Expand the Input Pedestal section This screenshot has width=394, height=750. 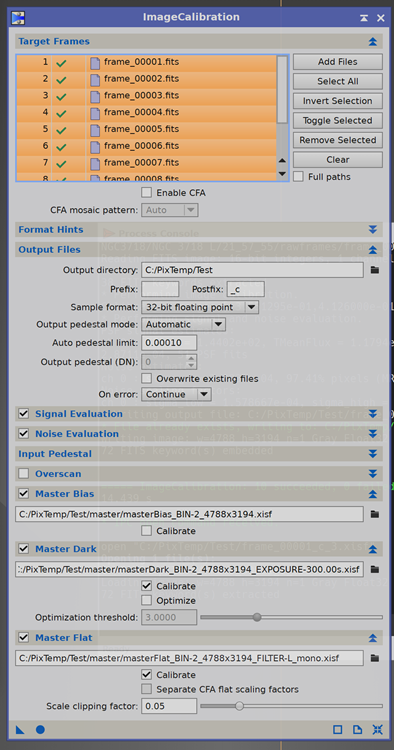point(373,453)
